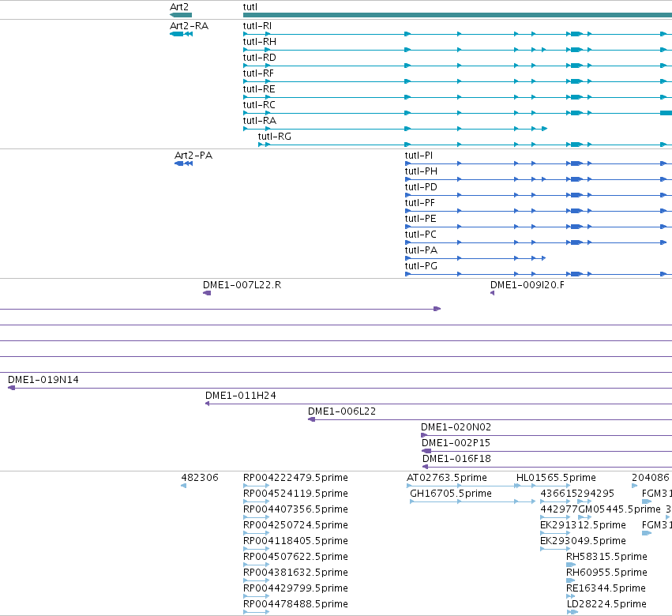The image size is (672, 616).
Task: Click the tutl-RD transcript label
Action: coord(259,58)
